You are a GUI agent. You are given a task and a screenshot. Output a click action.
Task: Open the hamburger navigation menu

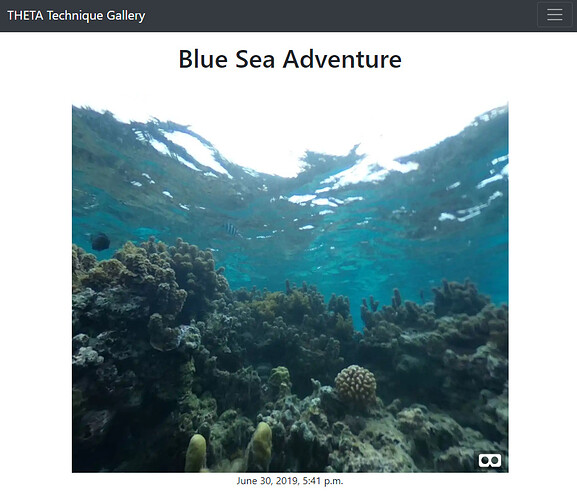(x=555, y=15)
